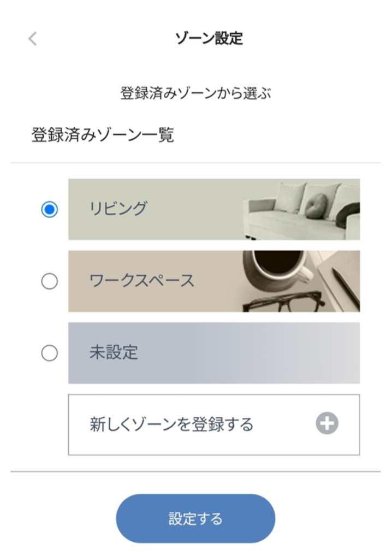This screenshot has width=392, height=556.
Task: Go back using the left chevron
Action: click(x=33, y=39)
